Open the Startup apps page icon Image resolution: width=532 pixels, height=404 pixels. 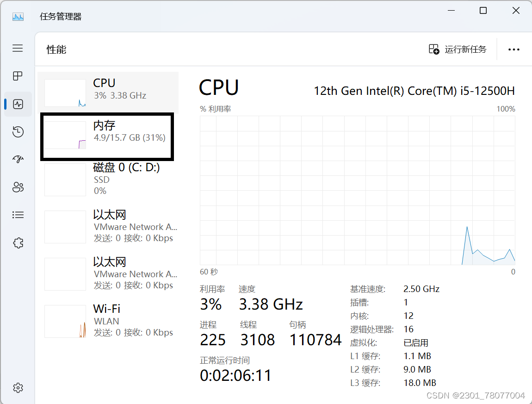click(x=18, y=159)
